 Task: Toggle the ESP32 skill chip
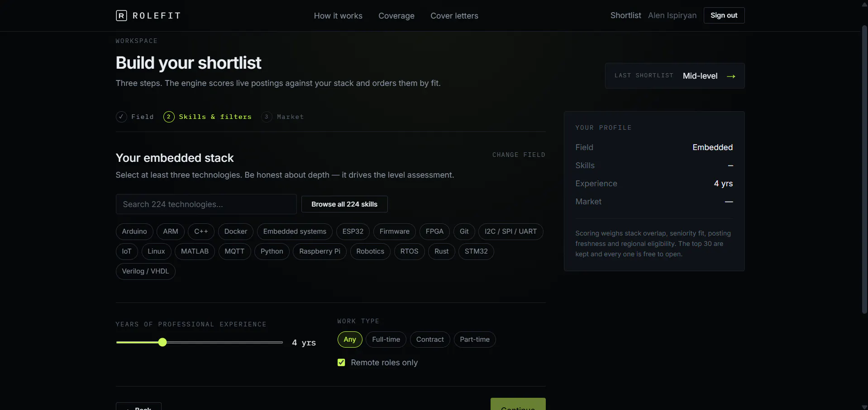point(353,231)
